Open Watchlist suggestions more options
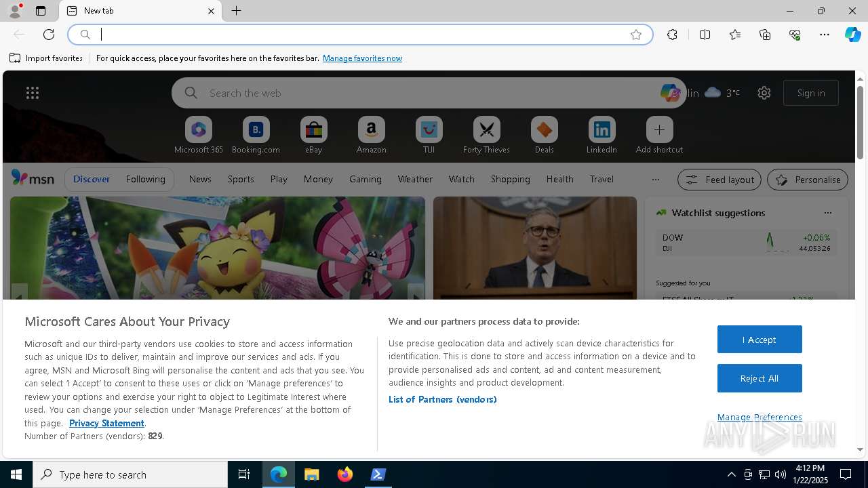868x488 pixels. tap(827, 213)
